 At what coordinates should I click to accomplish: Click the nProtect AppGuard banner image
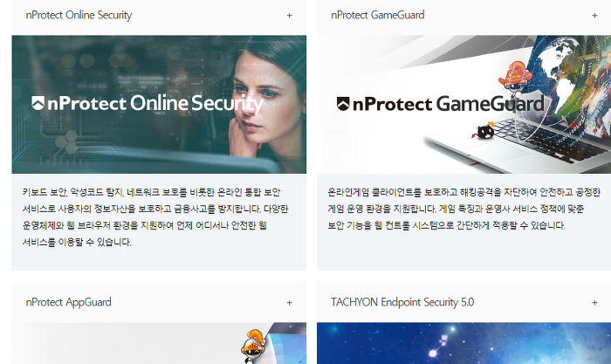coord(159,343)
